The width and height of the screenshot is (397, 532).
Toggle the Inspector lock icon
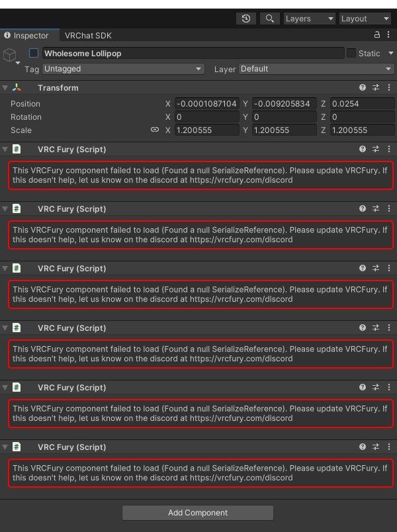pos(376,34)
